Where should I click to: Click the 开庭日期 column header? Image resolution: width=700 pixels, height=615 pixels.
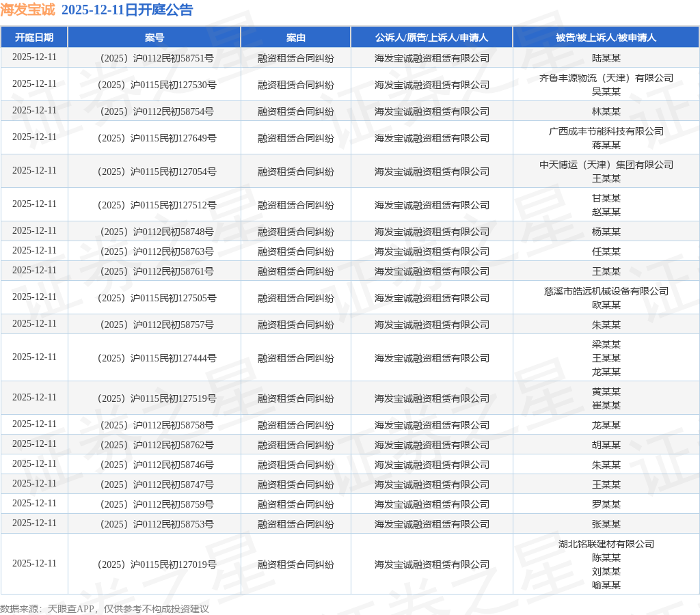(x=34, y=38)
